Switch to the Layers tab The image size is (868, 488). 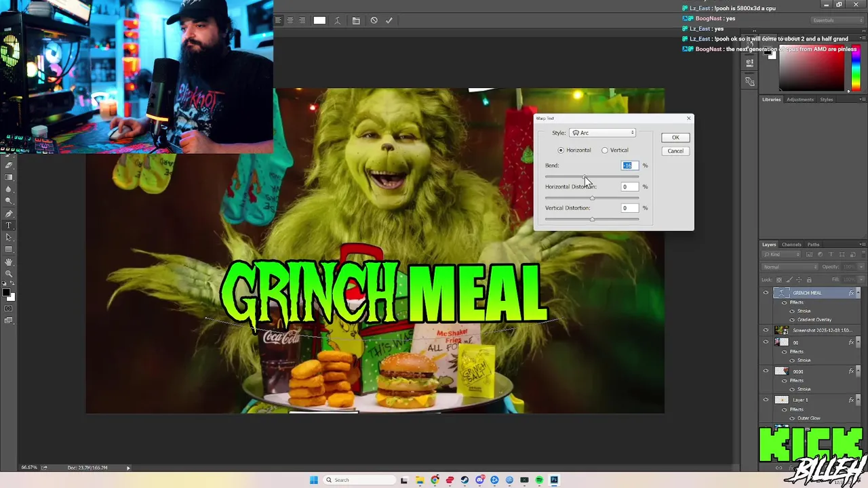coord(769,245)
